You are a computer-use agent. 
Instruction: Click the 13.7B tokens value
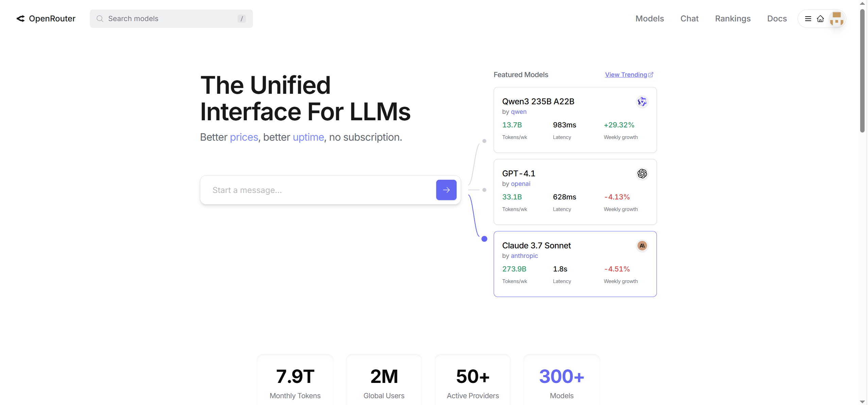tap(512, 125)
